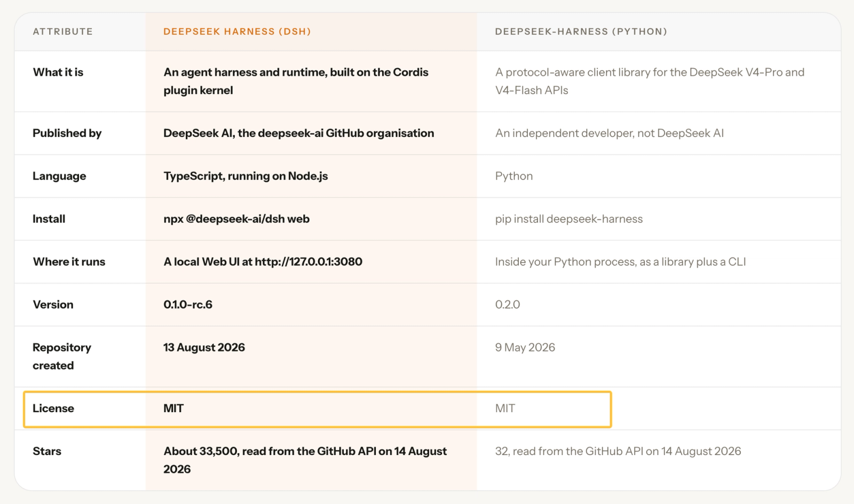Click 'Inside your Python process' cell
The width and height of the screenshot is (854, 504).
[x=620, y=262]
